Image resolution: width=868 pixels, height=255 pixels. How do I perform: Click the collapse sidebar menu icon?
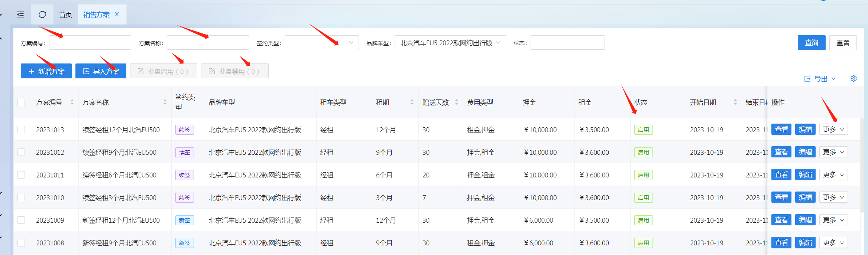20,14
